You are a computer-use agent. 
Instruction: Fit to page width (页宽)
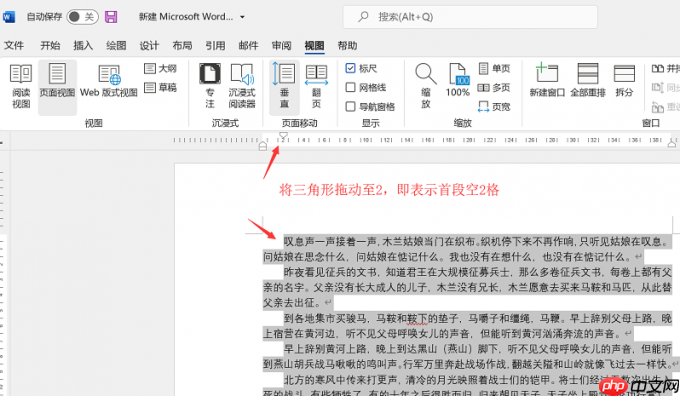tap(494, 107)
